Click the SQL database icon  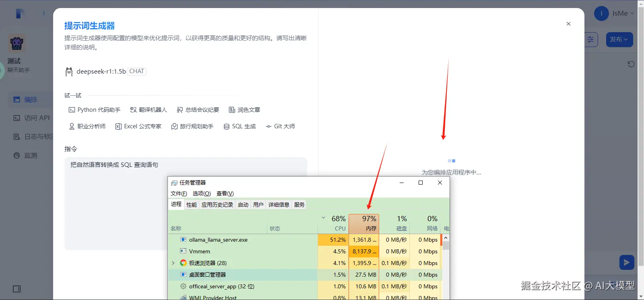(x=227, y=126)
